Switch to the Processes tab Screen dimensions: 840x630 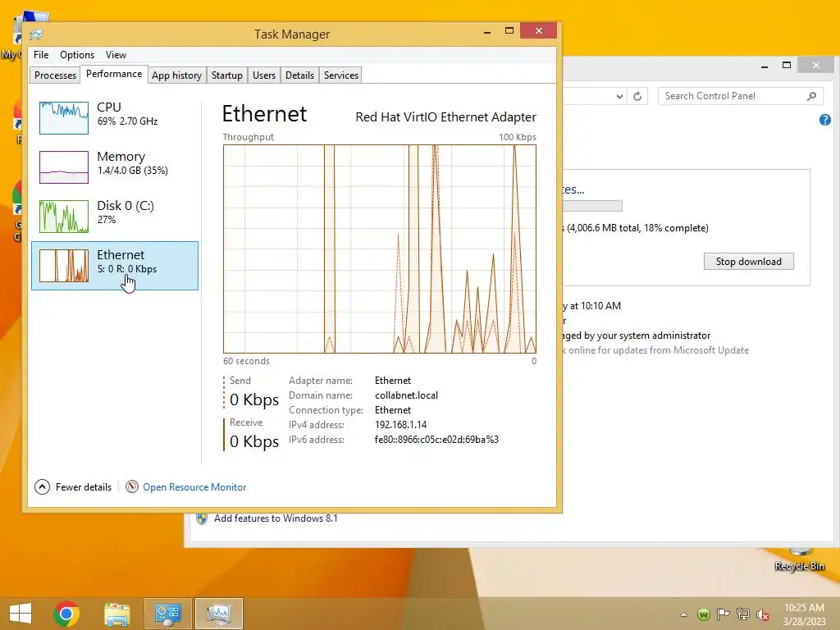coord(55,75)
